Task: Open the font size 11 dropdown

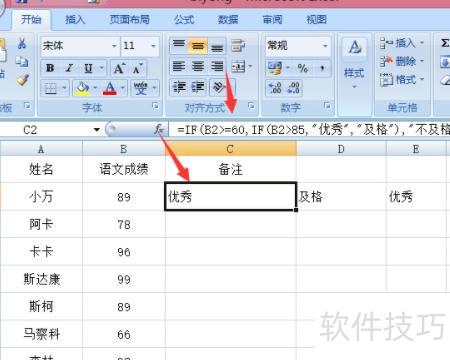Action: tap(153, 46)
